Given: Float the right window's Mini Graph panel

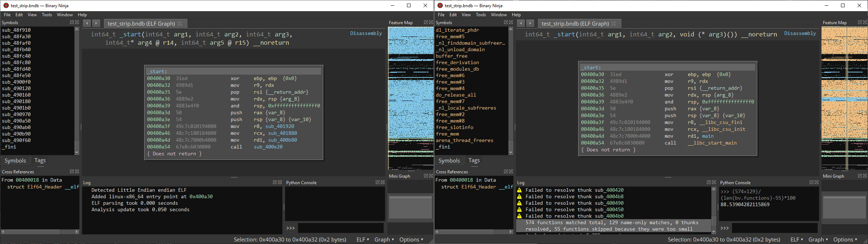Looking at the screenshot, I should 860,176.
